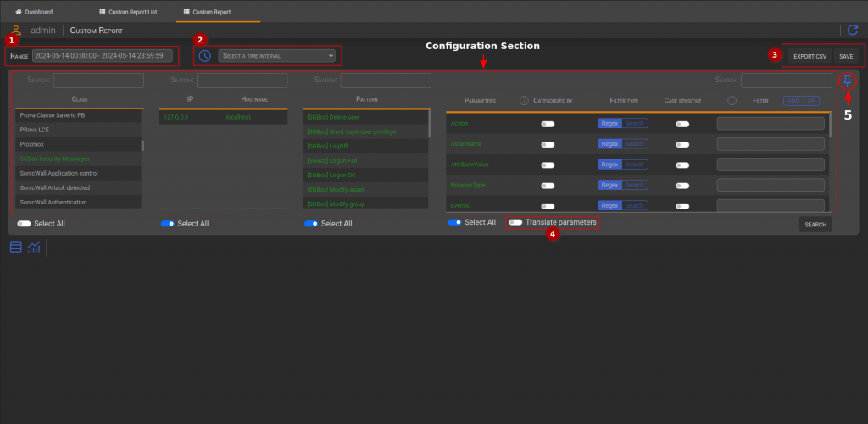Click the refresh icon at top right
The image size is (868, 424).
tap(852, 30)
